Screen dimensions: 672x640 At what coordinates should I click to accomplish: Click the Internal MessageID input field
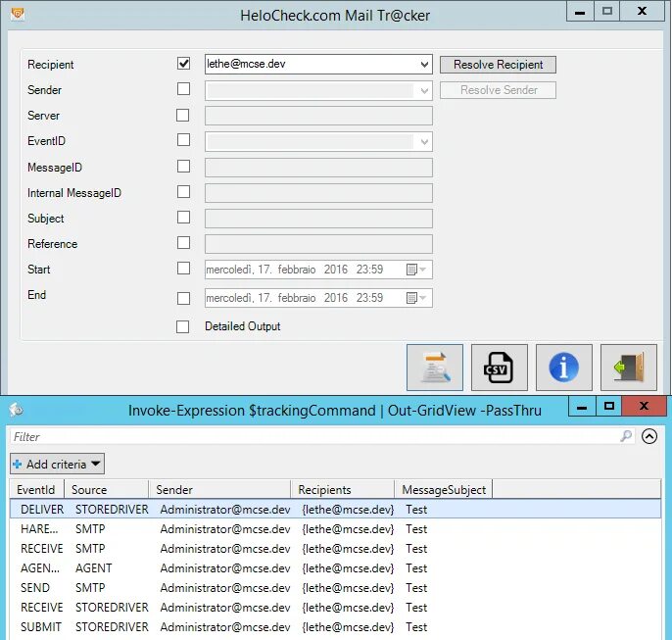318,193
